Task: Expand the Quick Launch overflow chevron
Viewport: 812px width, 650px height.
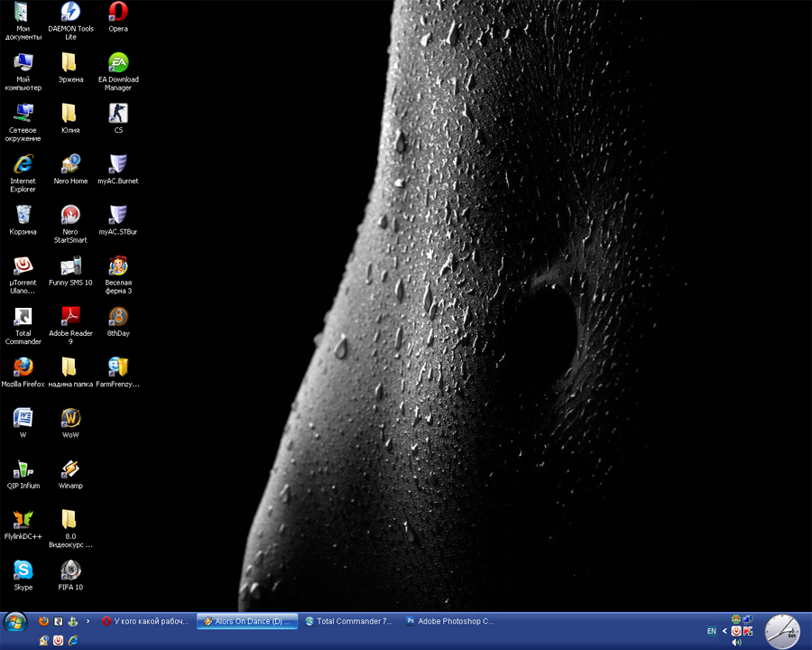Action: pos(88,621)
